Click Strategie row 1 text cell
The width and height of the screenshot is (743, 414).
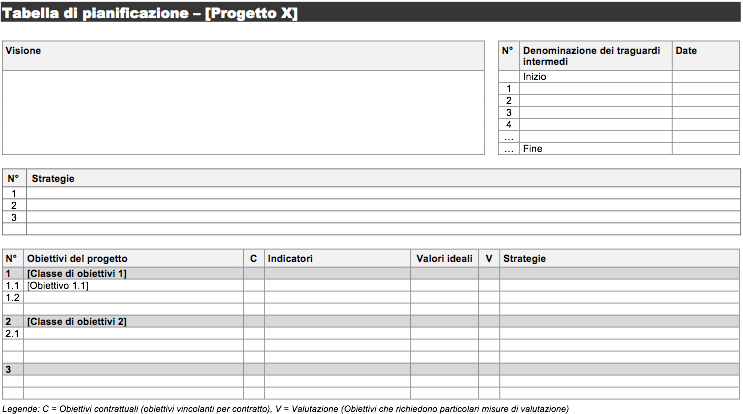coord(383,193)
